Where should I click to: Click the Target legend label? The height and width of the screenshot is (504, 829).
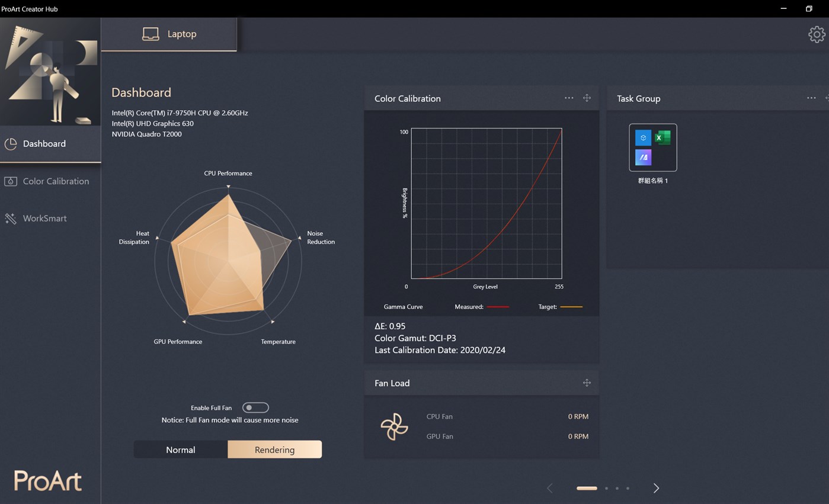point(548,307)
